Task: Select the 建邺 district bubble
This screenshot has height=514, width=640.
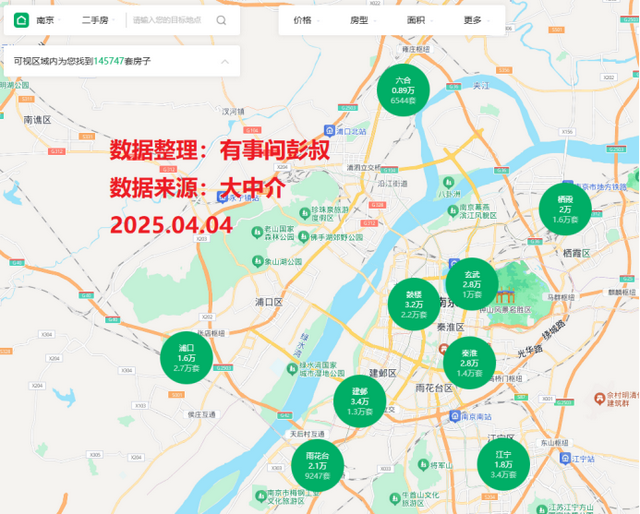Action: point(360,401)
